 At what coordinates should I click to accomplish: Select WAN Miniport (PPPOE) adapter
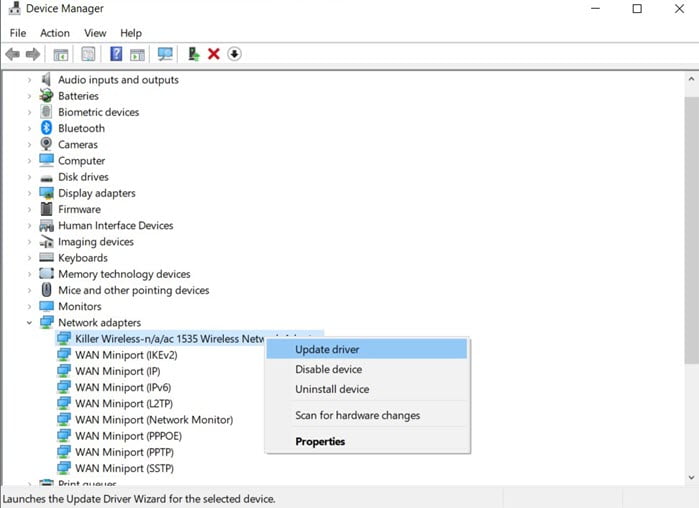[128, 436]
